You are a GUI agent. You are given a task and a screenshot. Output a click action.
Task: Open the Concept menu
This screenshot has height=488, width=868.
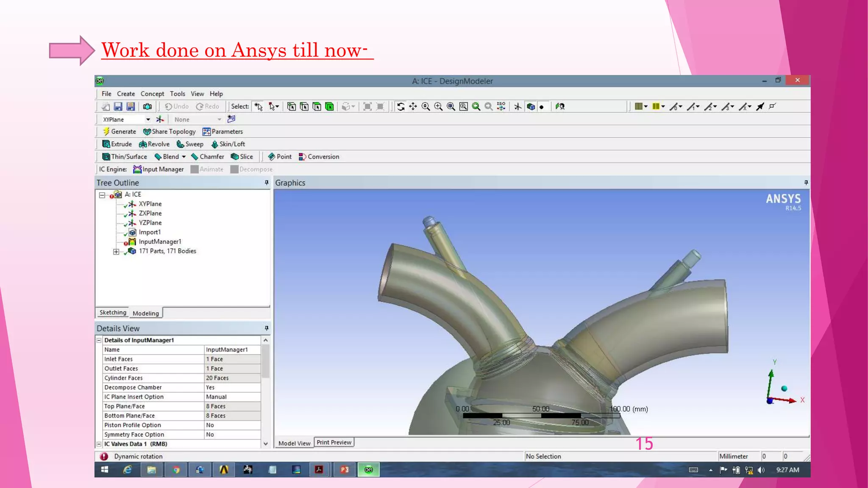tap(152, 94)
